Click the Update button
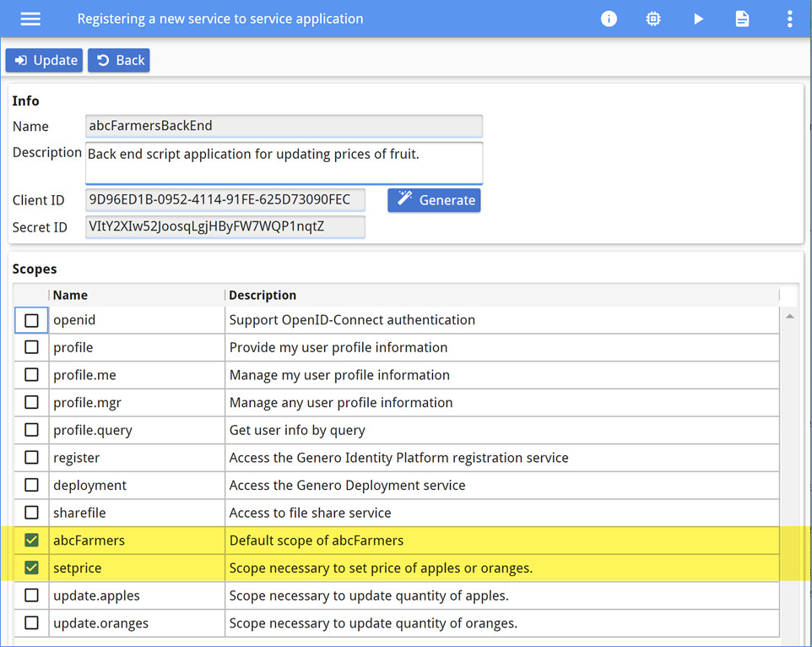Viewport: 812px width, 647px height. pos(45,60)
